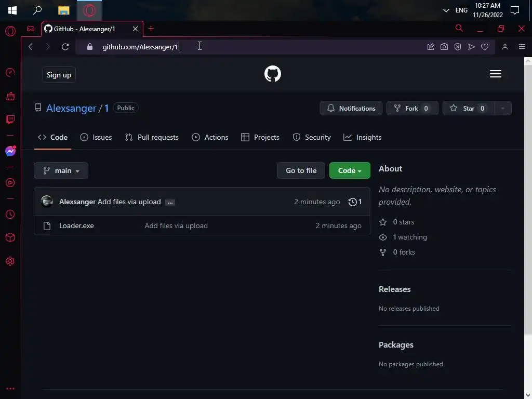Open the 'Add files via upload' latest commit link
This screenshot has height=399, width=532.
(129, 202)
